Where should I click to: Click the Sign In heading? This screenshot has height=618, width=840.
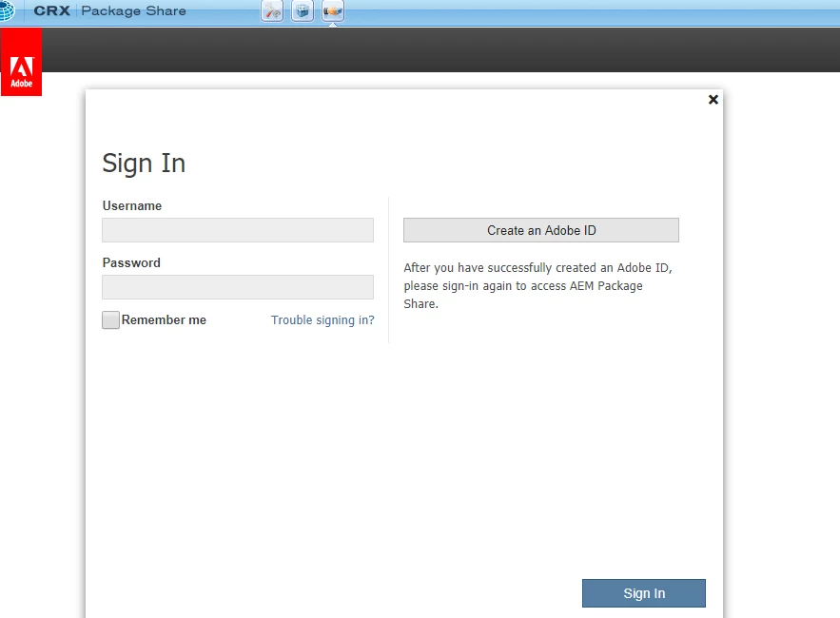point(144,164)
